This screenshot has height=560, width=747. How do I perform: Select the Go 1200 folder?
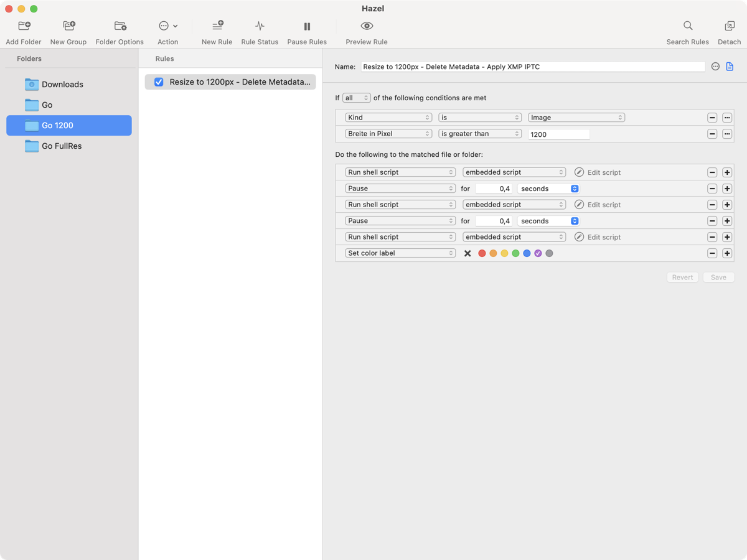point(69,125)
